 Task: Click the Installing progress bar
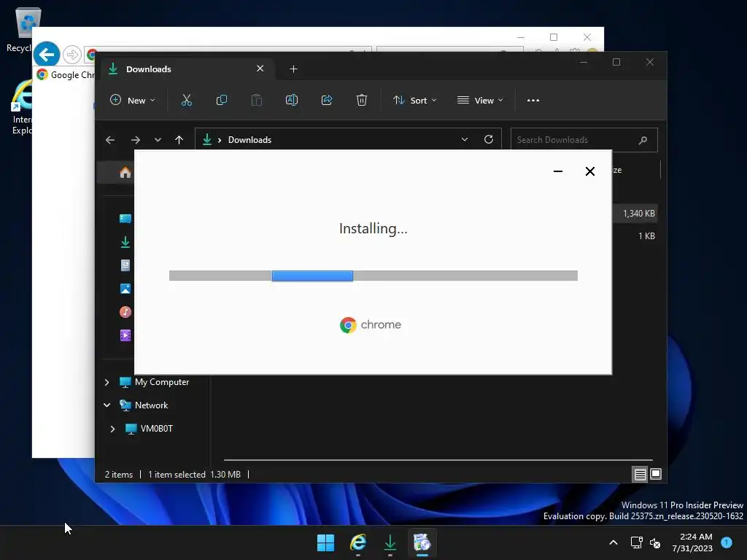coord(373,276)
